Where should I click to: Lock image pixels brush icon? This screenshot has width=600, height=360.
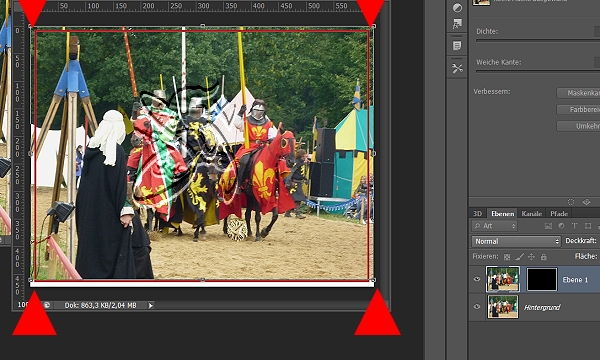519,257
